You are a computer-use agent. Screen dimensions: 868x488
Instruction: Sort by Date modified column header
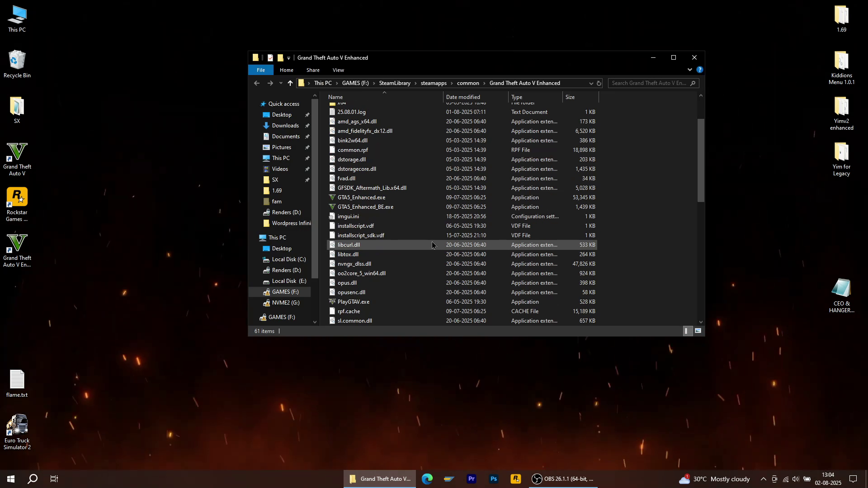tap(476, 97)
